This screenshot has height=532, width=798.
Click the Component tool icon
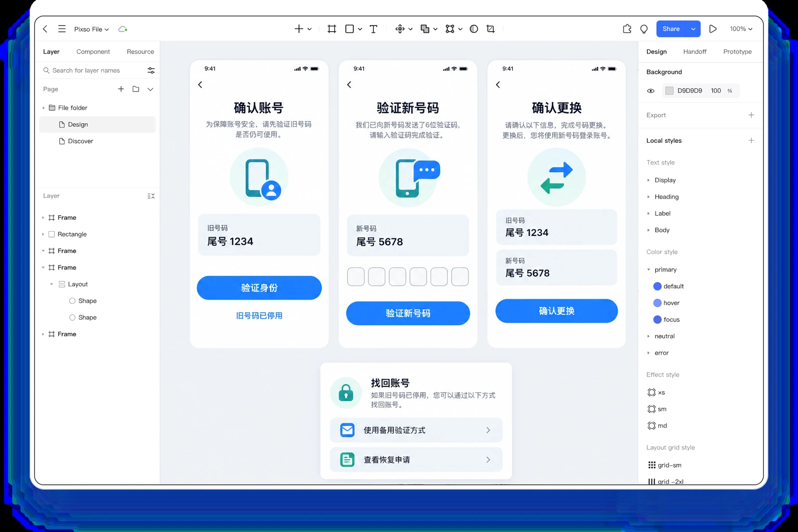tap(400, 29)
